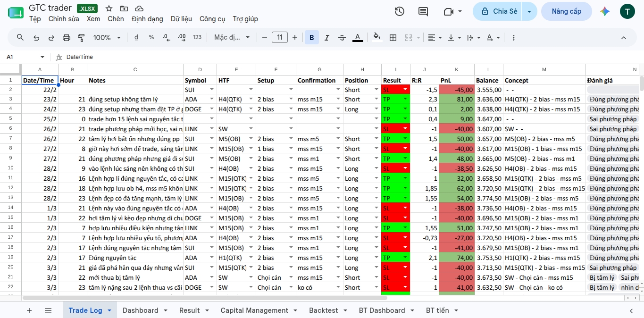
Task: Select the PnL header cell
Action: coord(457,80)
